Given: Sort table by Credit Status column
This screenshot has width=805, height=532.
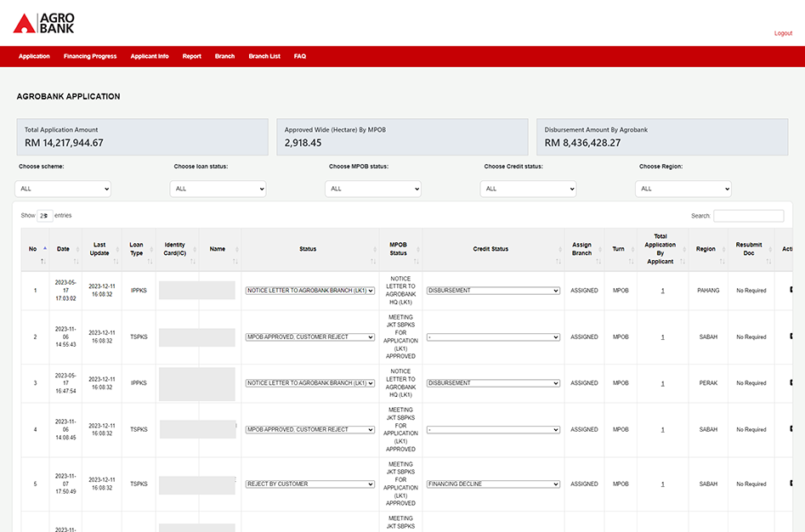Looking at the screenshot, I should pyautogui.click(x=490, y=249).
